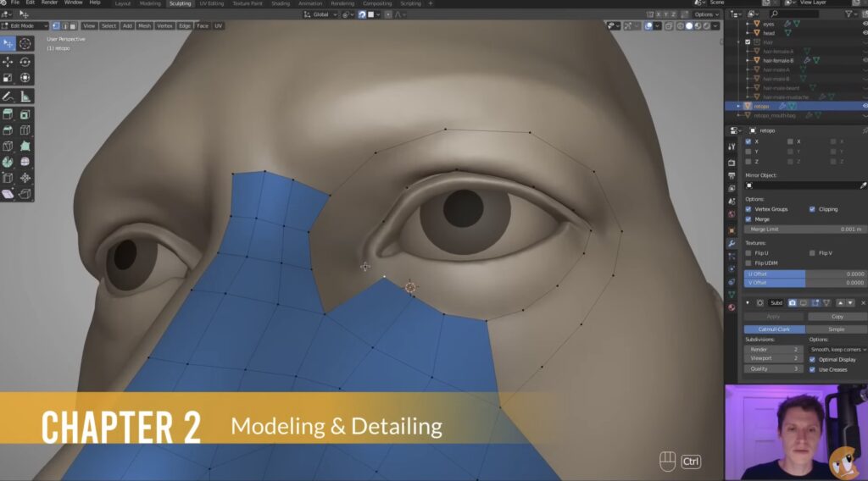Activate the Transform tool

(x=25, y=78)
